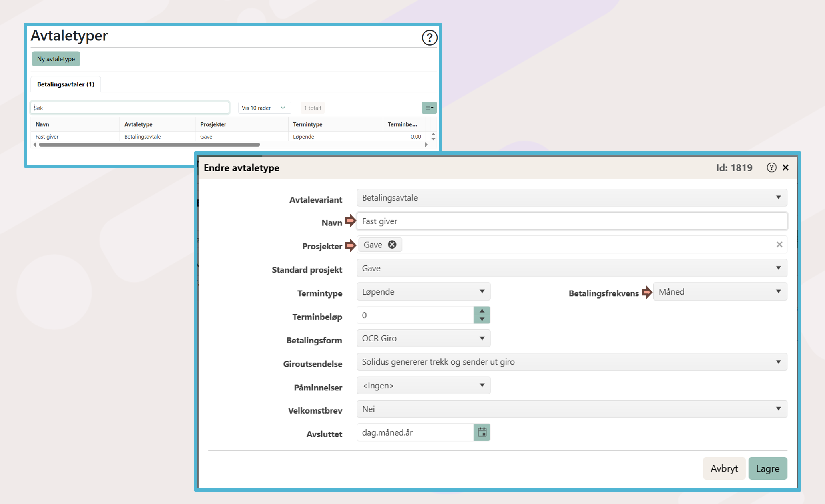Select the Betalingsavtaler (1) tab
Image resolution: width=825 pixels, height=504 pixels.
click(66, 84)
